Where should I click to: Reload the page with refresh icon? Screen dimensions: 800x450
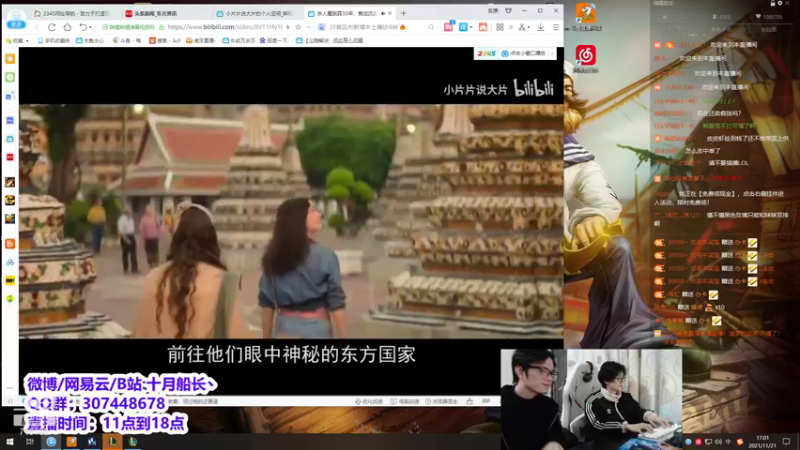point(52,27)
